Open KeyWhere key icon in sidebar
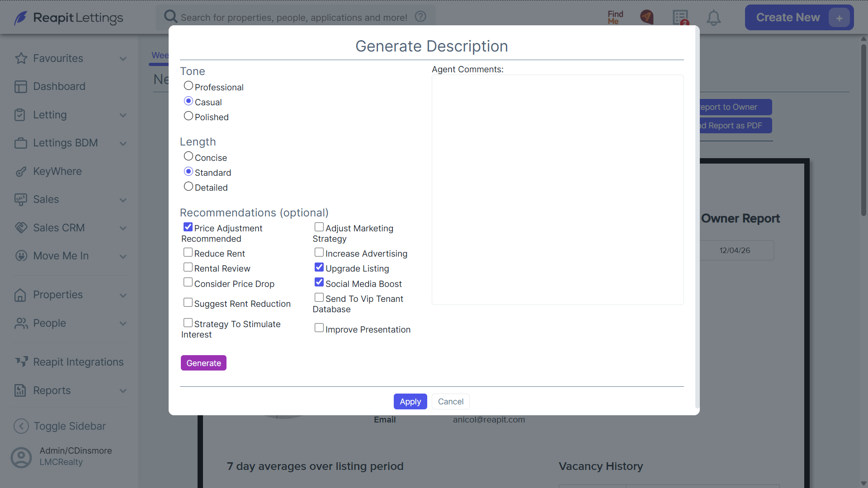The image size is (868, 488). tap(21, 171)
